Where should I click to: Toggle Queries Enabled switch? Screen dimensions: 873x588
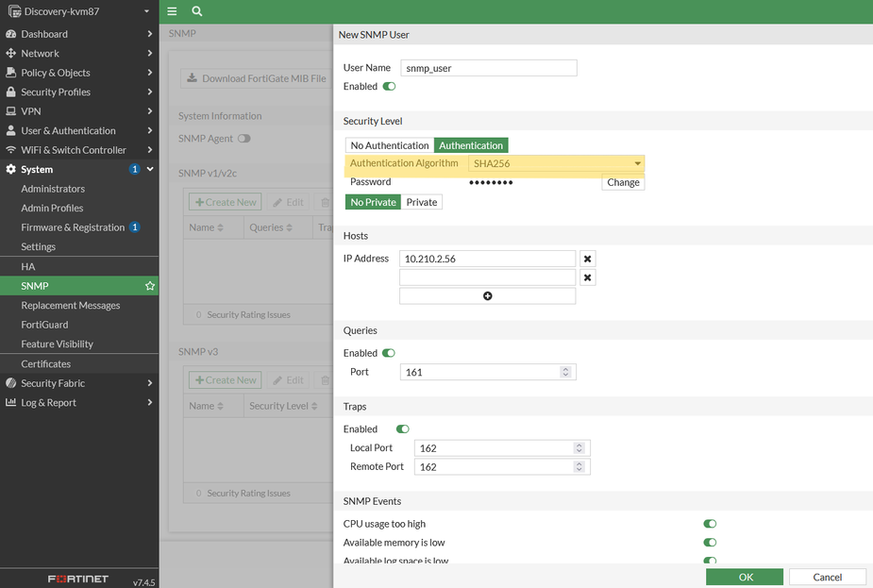pos(389,353)
